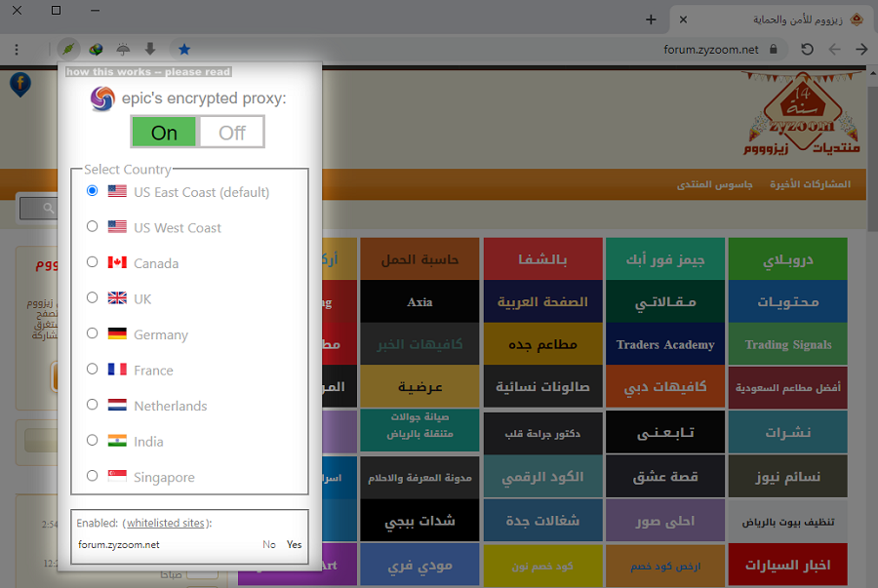
Task: Click the blue bookmark star icon
Action: (184, 49)
